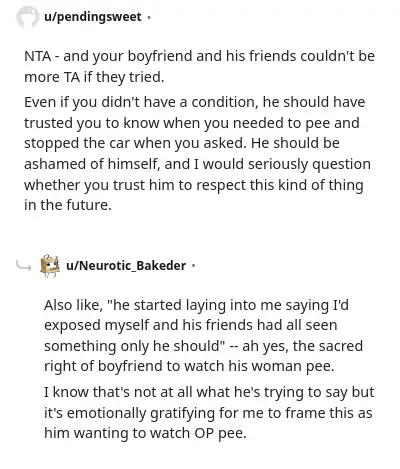Click the pendingsweet default avatar icon
This screenshot has width=400, height=469.
[28, 17]
